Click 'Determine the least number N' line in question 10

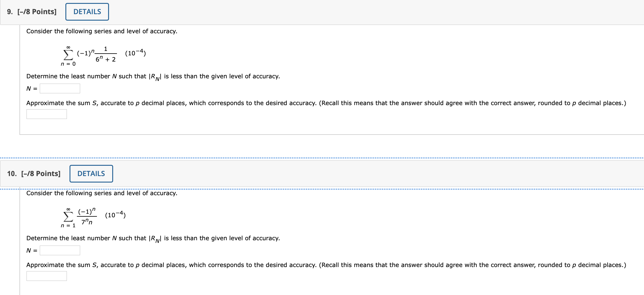pos(153,238)
